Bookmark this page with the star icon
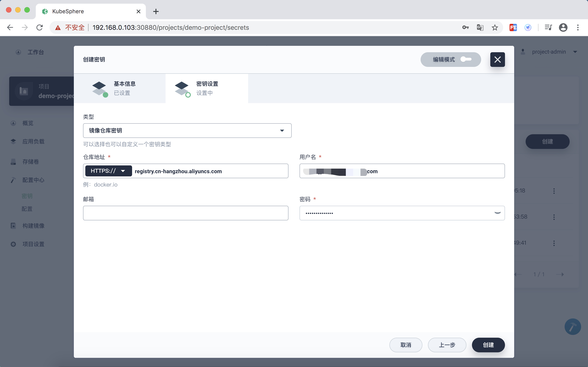The width and height of the screenshot is (588, 367). tap(495, 27)
